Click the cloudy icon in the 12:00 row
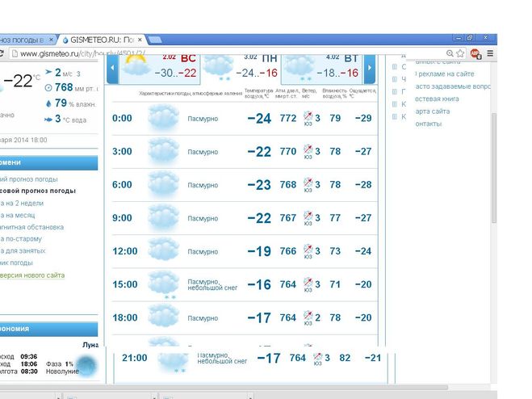The image size is (532, 399). click(x=162, y=251)
